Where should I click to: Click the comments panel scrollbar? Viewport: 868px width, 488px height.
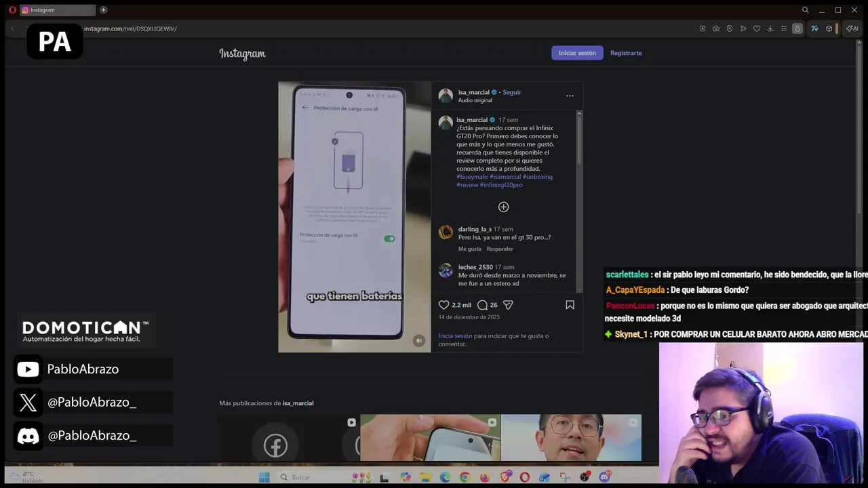[x=579, y=139]
